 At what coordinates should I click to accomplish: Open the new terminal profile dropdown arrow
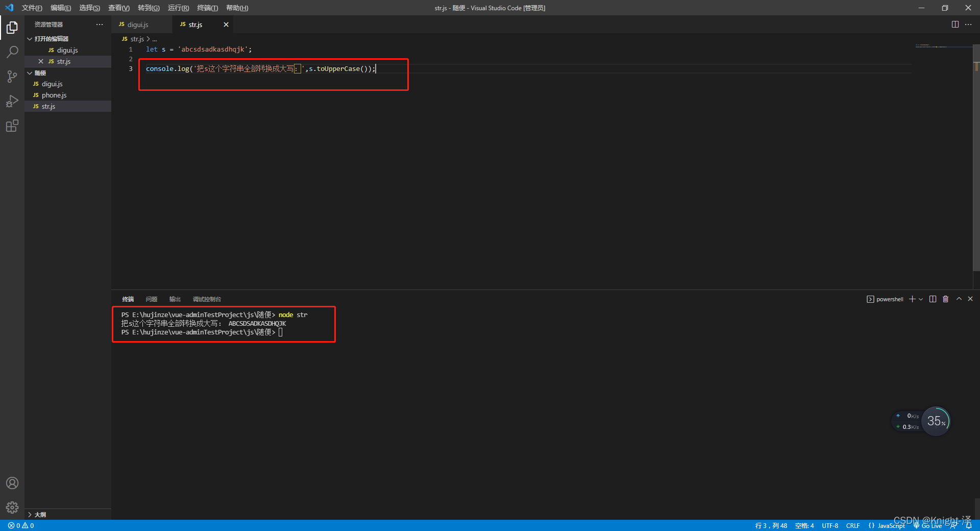tap(921, 299)
